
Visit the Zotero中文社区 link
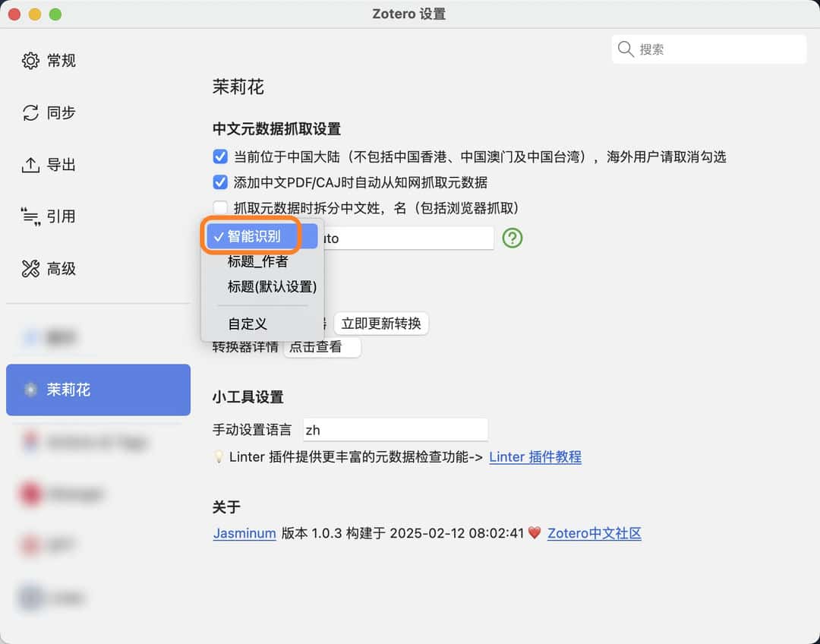594,533
